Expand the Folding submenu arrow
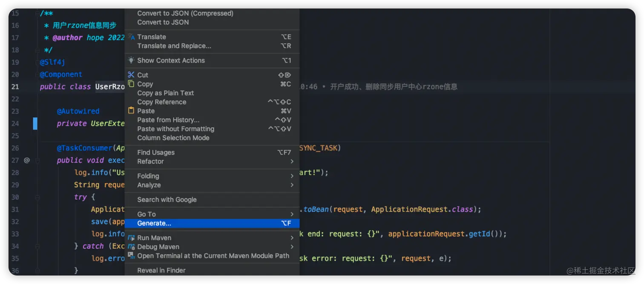644x284 pixels. coord(292,176)
